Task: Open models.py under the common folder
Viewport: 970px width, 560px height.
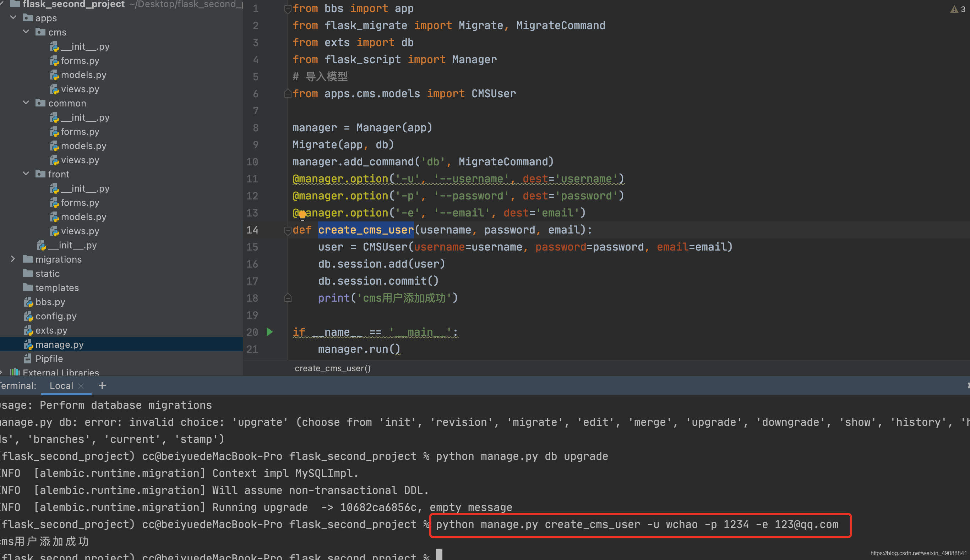Action: pyautogui.click(x=78, y=146)
